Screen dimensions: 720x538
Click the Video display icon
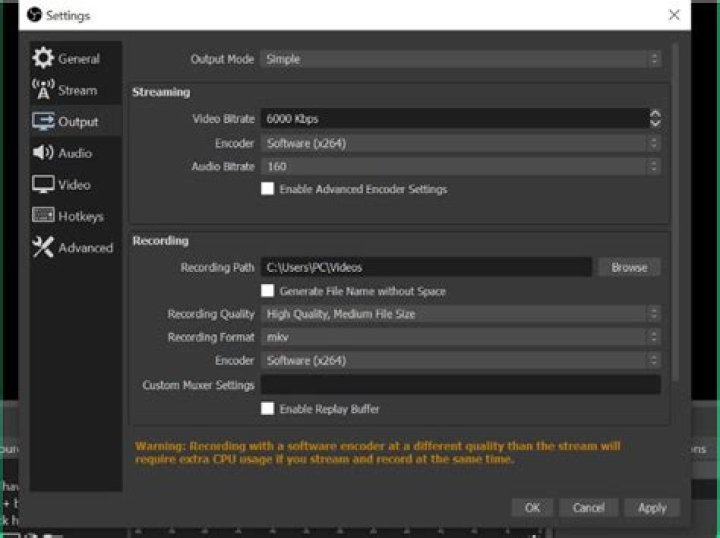[43, 185]
